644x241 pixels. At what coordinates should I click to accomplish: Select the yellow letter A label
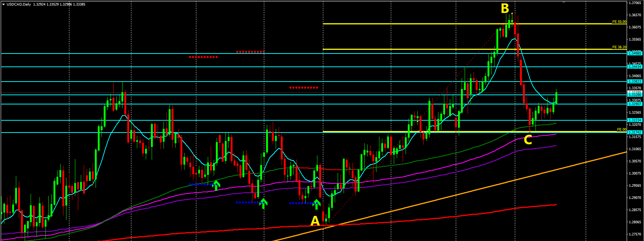click(x=315, y=221)
